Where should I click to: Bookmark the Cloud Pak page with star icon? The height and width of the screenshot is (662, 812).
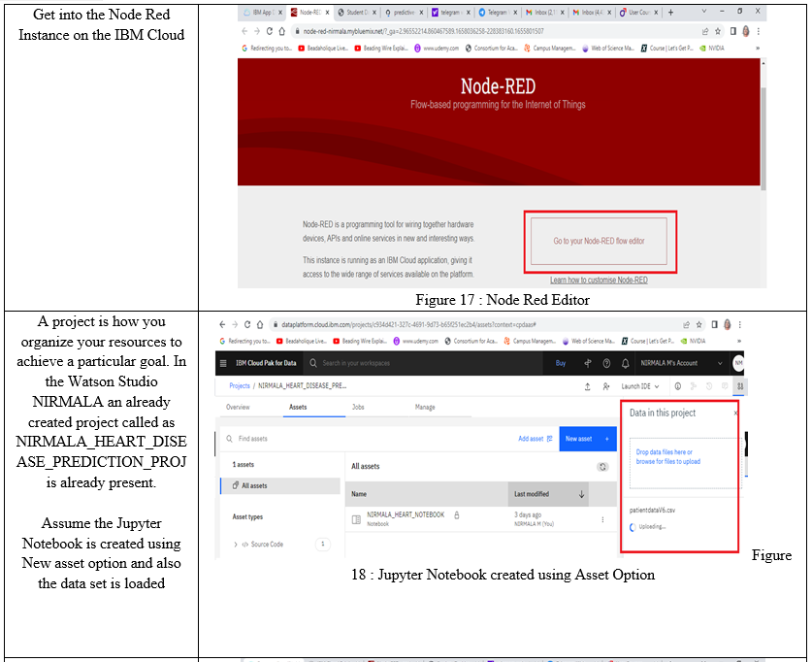click(x=698, y=325)
